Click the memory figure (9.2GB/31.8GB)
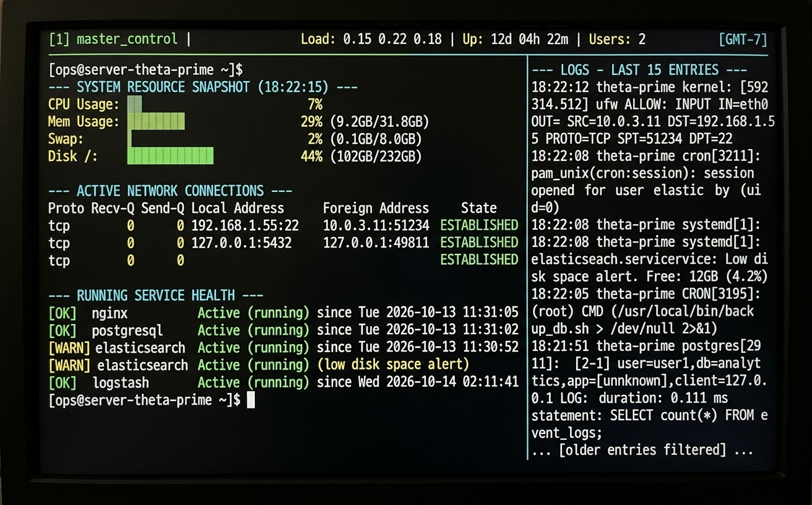Viewport: 812px width, 505px height. coord(379,121)
